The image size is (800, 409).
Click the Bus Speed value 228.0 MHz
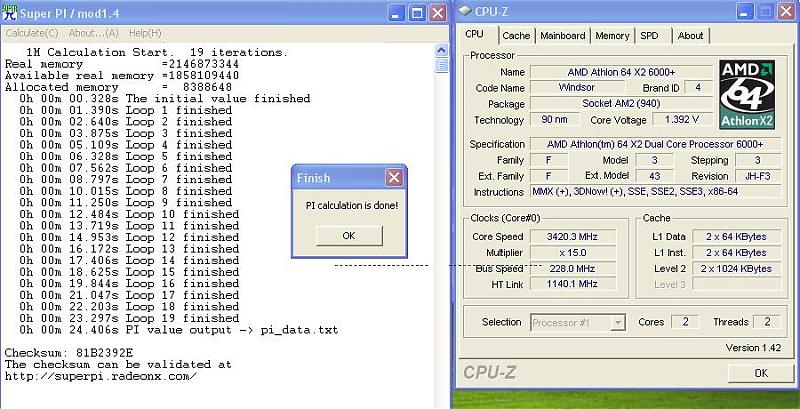pyautogui.click(x=573, y=268)
